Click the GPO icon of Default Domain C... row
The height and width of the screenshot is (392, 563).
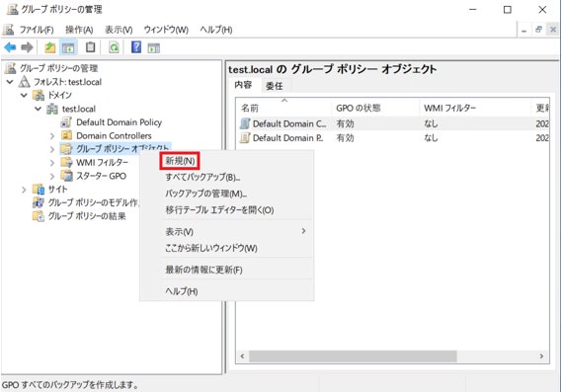click(245, 123)
